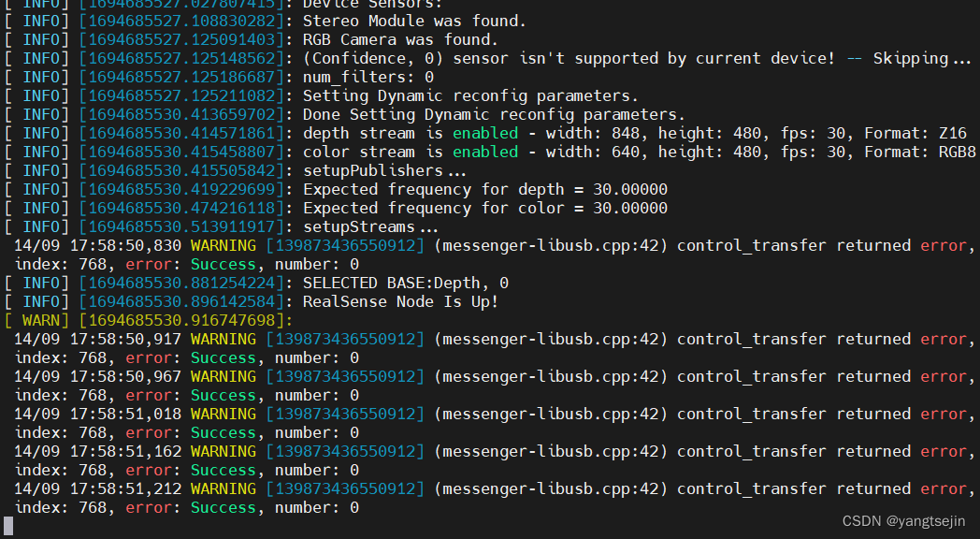Click 'Expected frequency for color = 30.00000'
The image size is (980, 539).
pyautogui.click(x=485, y=209)
